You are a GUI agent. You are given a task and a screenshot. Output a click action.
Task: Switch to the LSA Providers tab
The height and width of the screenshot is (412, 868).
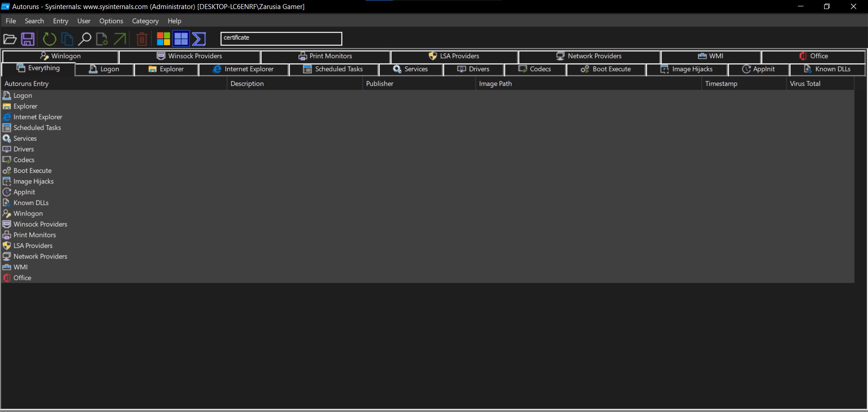tap(454, 56)
